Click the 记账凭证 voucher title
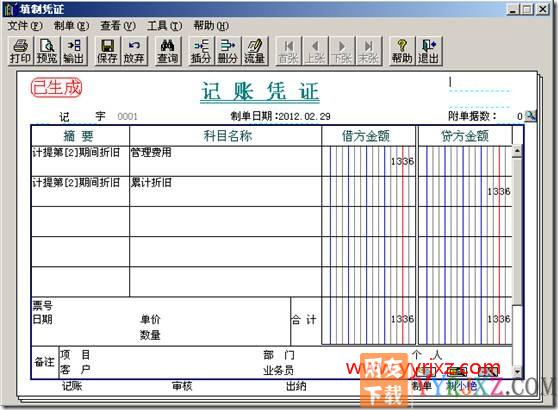558x410 pixels. 260,91
